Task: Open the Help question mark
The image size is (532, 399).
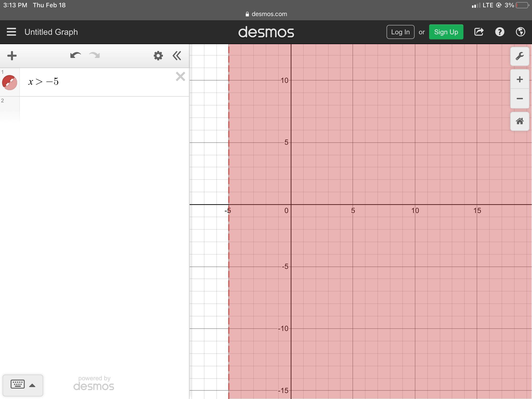Action: [x=500, y=32]
